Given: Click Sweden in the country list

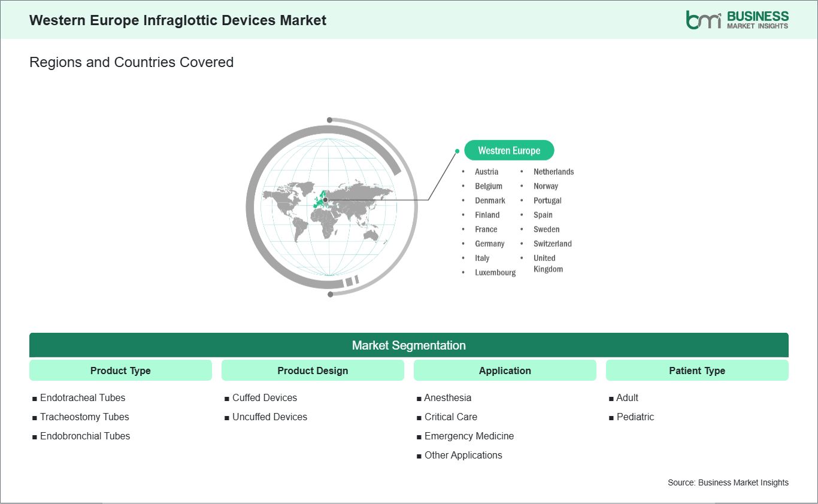Looking at the screenshot, I should 546,229.
